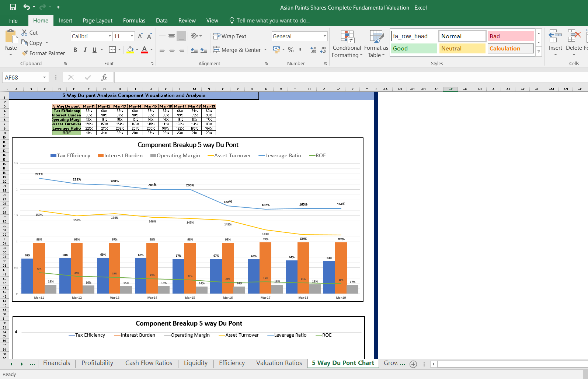Open Format as Table dropdown
Viewport: 588px width, 379px height.
[x=376, y=44]
